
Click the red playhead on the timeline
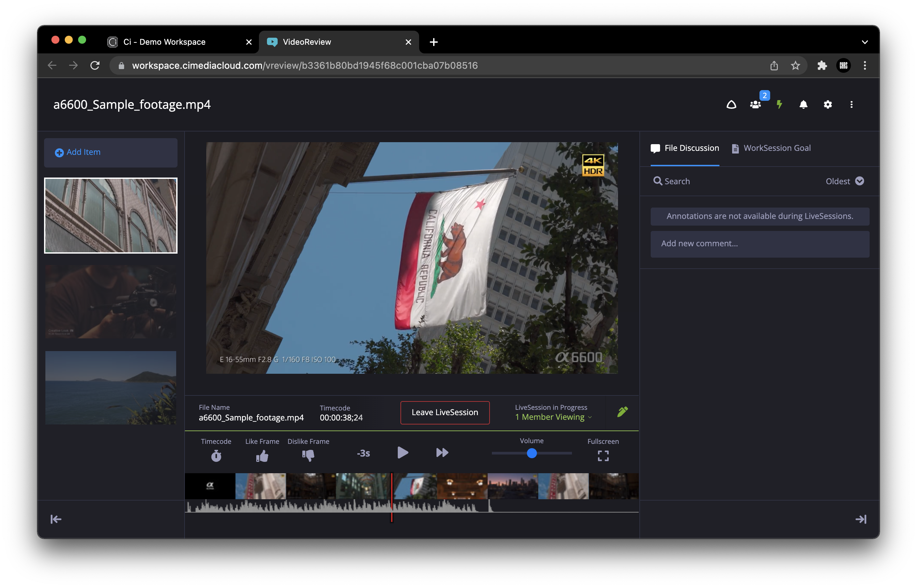[x=391, y=497]
